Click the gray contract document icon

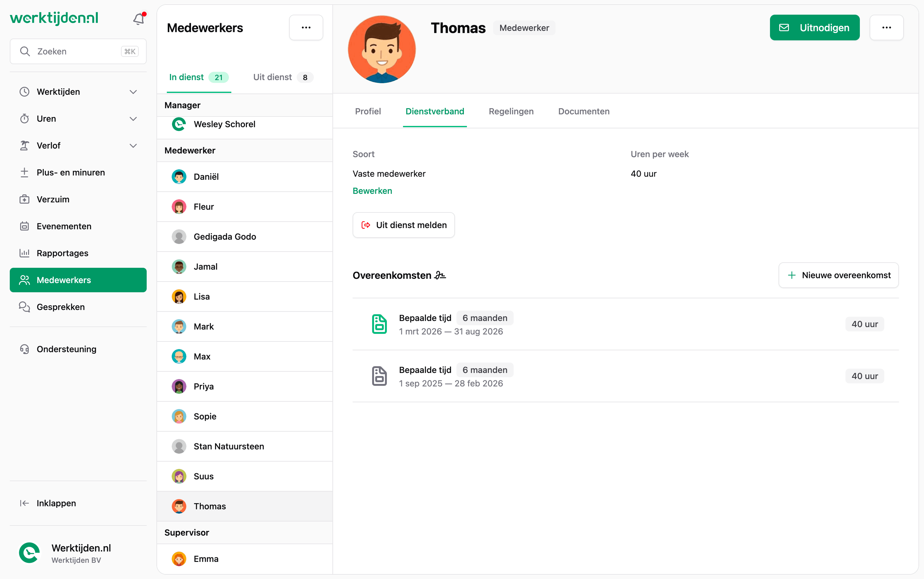[x=379, y=376]
